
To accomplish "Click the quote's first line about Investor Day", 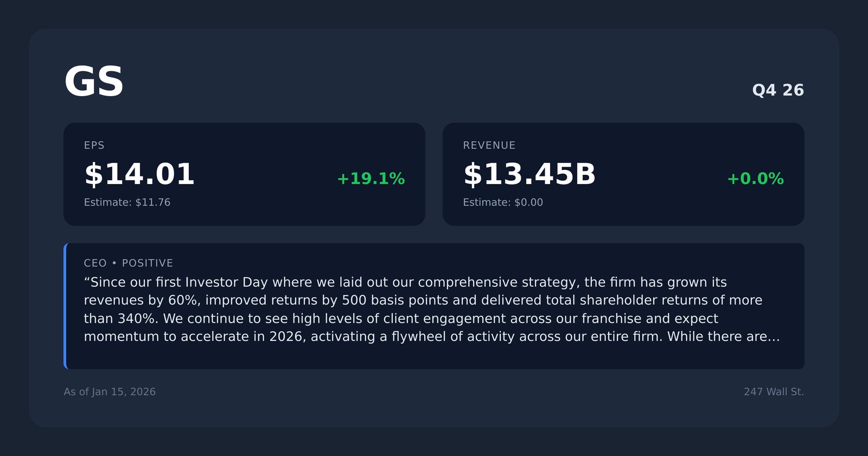I will (x=405, y=282).
